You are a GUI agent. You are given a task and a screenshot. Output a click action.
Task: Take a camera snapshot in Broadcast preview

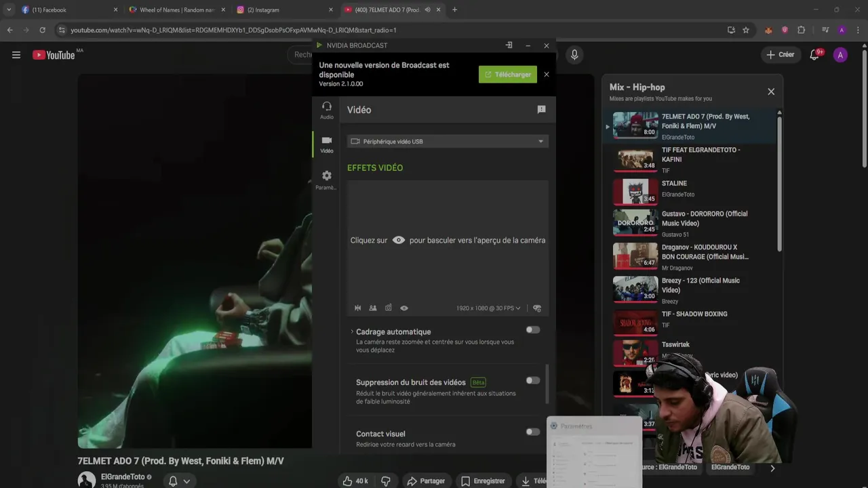(388, 308)
